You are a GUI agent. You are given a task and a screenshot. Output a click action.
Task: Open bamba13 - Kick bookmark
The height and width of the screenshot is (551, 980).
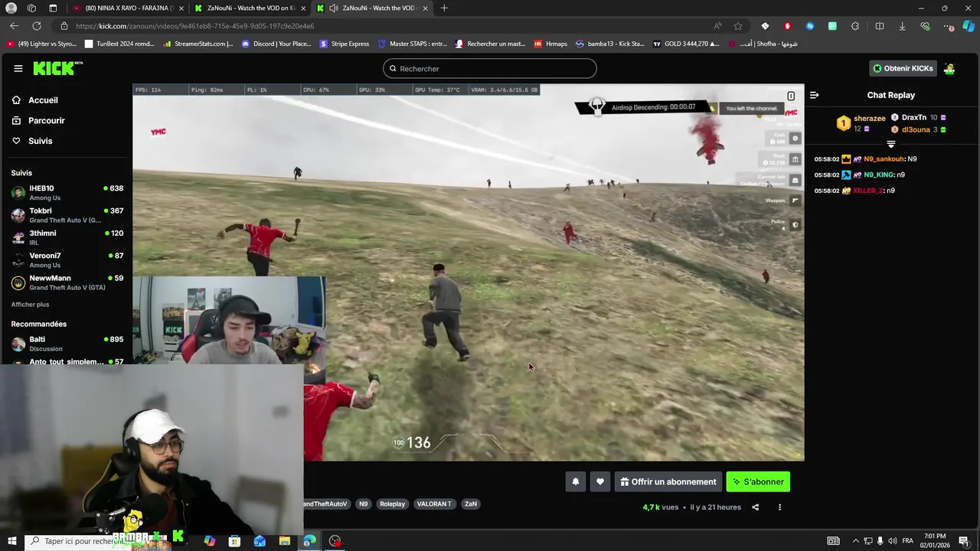[609, 44]
